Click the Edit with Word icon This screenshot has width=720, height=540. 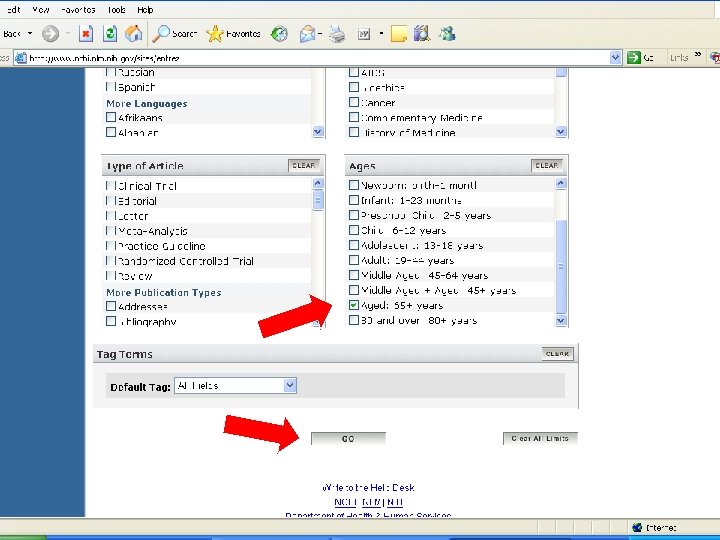(x=364, y=34)
